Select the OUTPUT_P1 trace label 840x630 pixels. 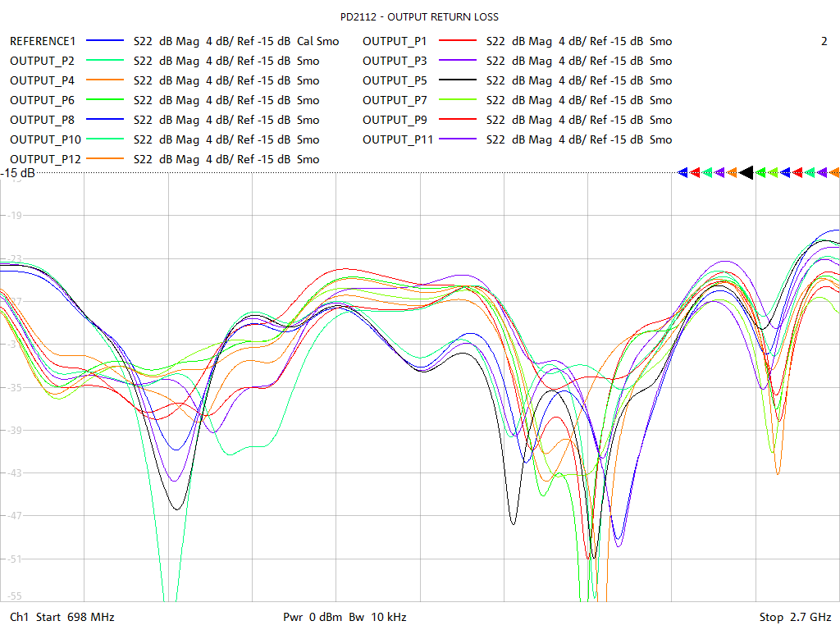pos(395,41)
